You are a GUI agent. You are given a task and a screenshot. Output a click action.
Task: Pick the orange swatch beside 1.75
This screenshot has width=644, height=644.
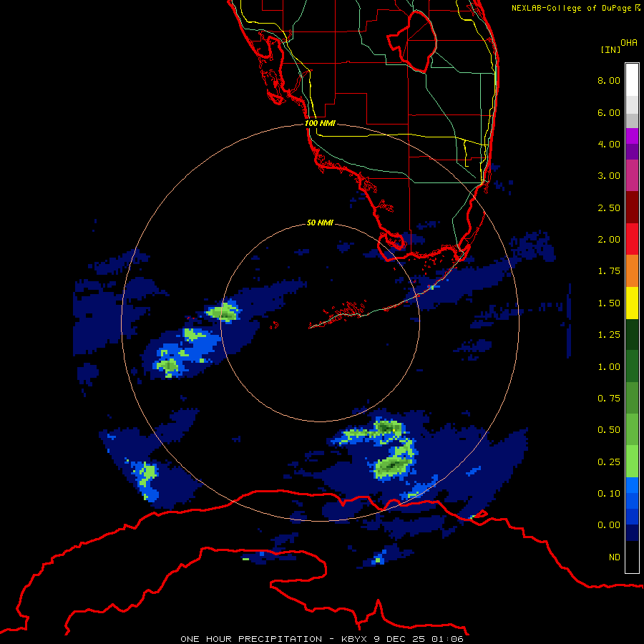pos(632,271)
